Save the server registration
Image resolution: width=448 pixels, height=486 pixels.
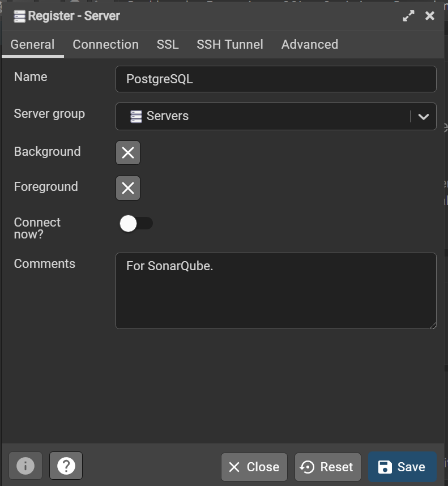[x=402, y=467]
